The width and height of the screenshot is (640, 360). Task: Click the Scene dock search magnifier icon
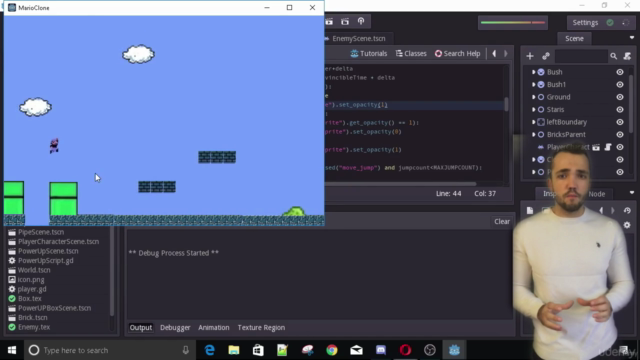click(x=613, y=56)
